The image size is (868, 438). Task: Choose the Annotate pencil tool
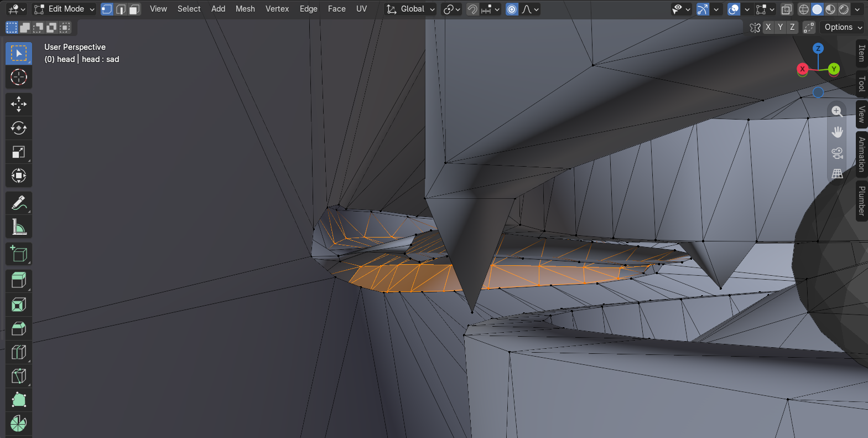coord(19,203)
